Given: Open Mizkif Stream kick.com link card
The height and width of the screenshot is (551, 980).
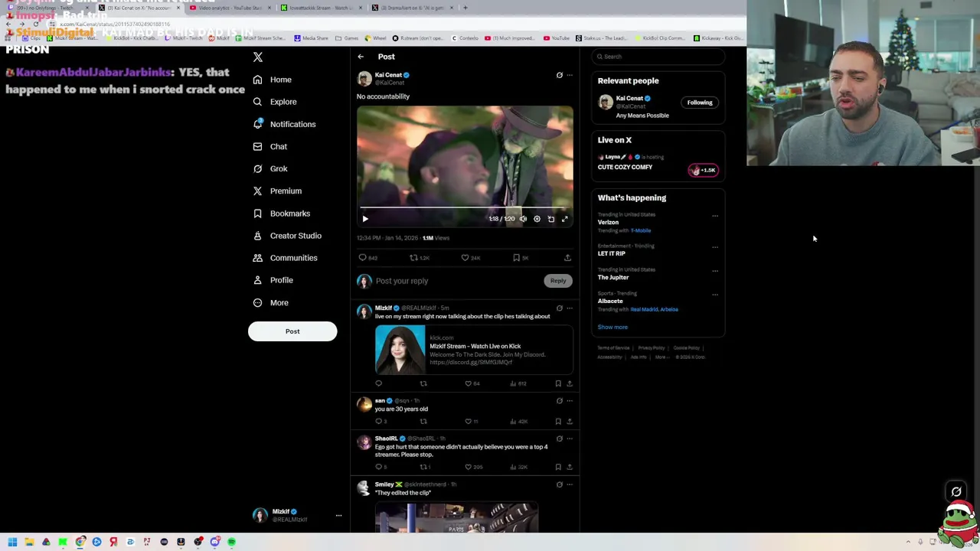Looking at the screenshot, I should 474,350.
